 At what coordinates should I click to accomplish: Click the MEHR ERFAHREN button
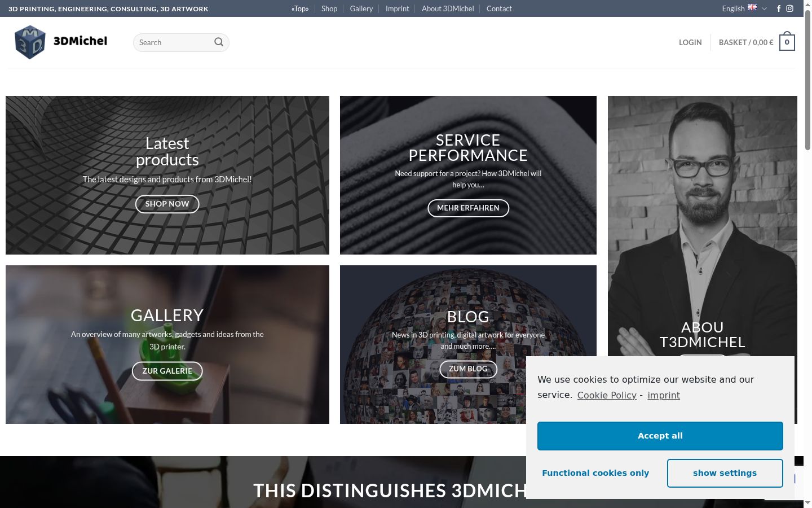coord(468,208)
